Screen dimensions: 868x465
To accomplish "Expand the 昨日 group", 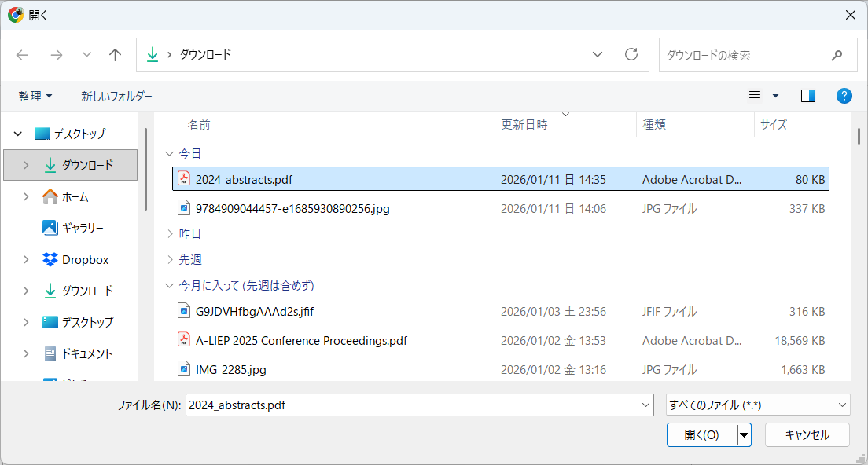I will point(168,234).
